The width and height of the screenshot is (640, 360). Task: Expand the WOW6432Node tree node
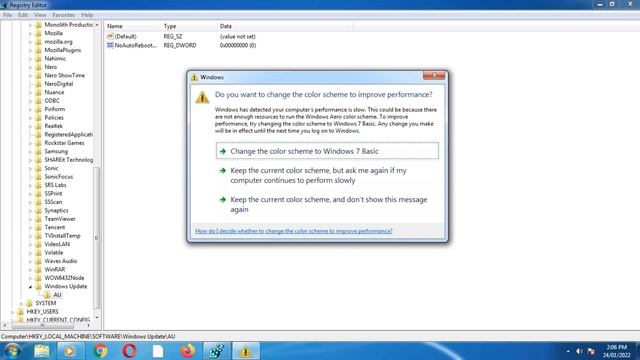(30, 278)
